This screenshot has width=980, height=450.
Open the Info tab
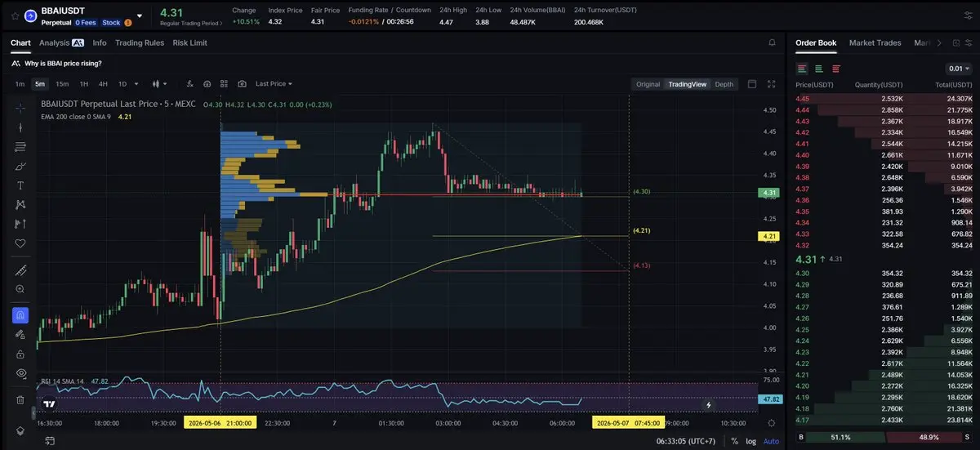pos(100,42)
